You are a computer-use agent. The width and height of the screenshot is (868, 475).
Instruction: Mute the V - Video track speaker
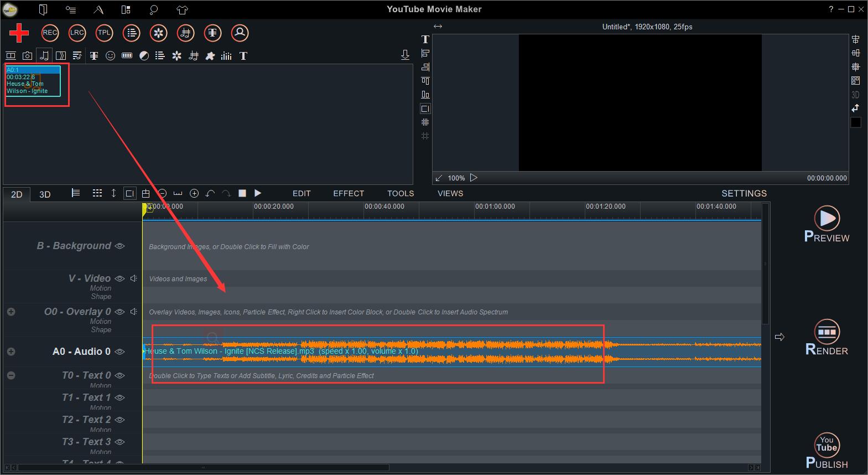point(134,278)
